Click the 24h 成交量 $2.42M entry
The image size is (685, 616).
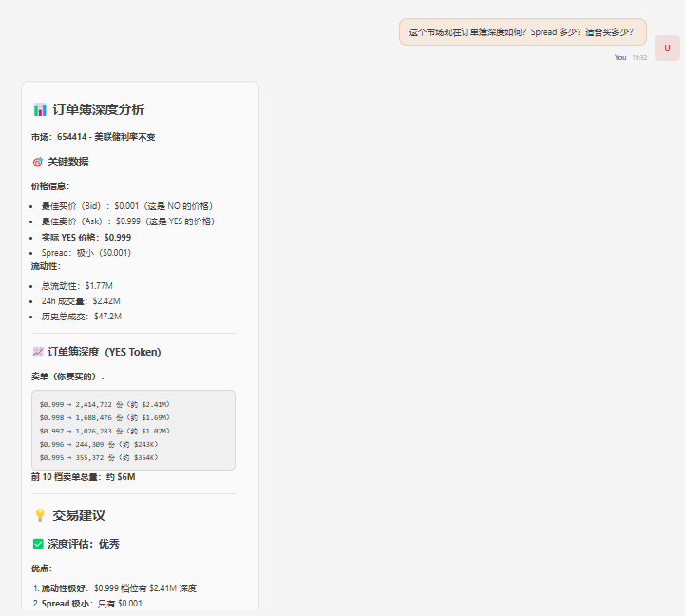tap(78, 300)
